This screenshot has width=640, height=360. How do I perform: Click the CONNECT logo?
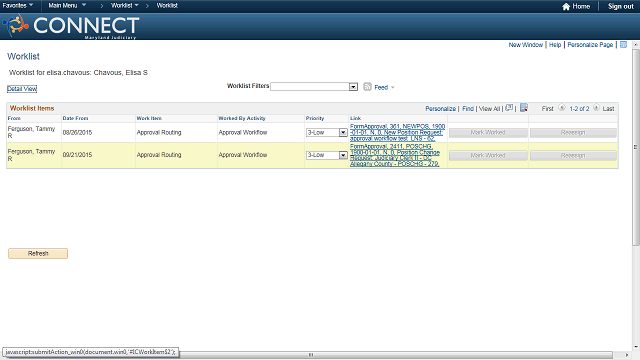71,26
